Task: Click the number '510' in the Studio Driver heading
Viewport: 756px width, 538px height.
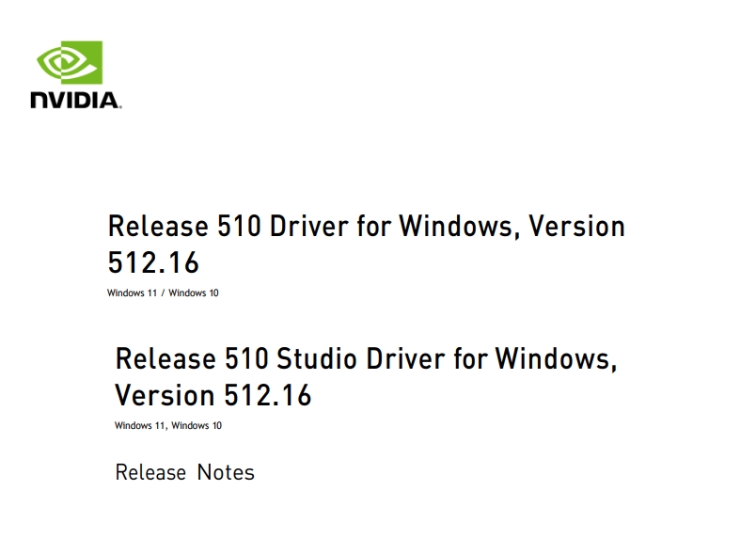Action: click(246, 358)
